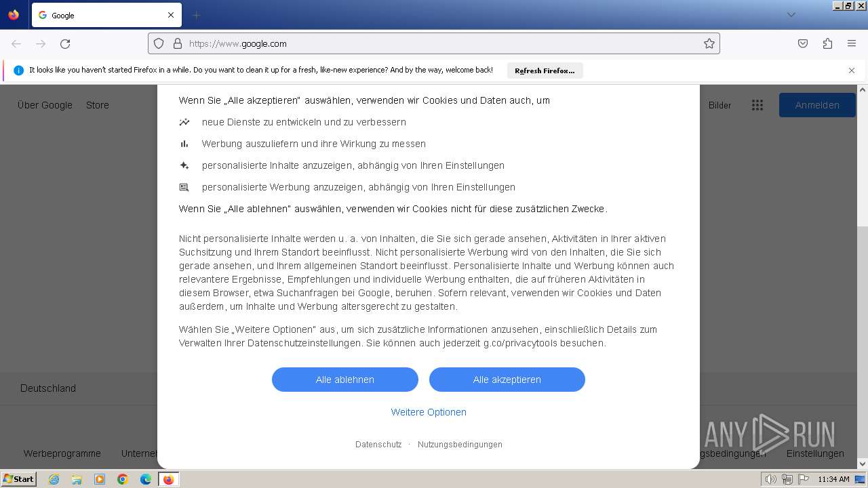The height and width of the screenshot is (488, 868).
Task: Launch Internet Explorer from taskbar
Action: [x=54, y=479]
